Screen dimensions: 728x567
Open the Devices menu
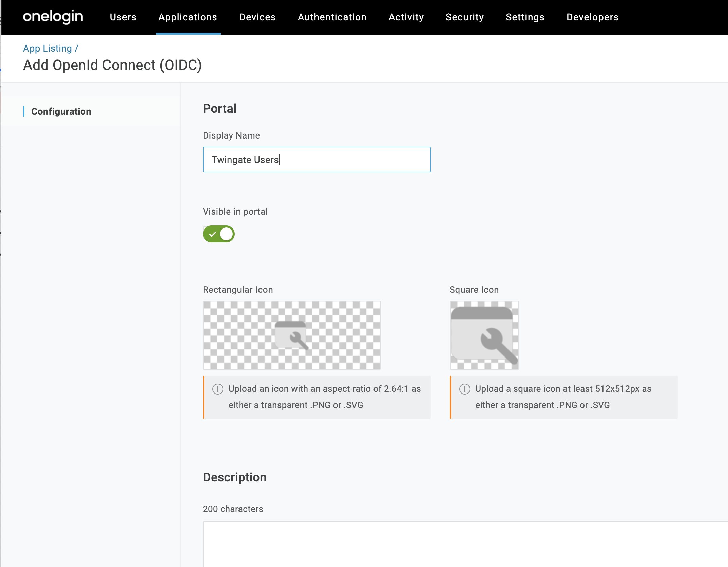pos(257,17)
